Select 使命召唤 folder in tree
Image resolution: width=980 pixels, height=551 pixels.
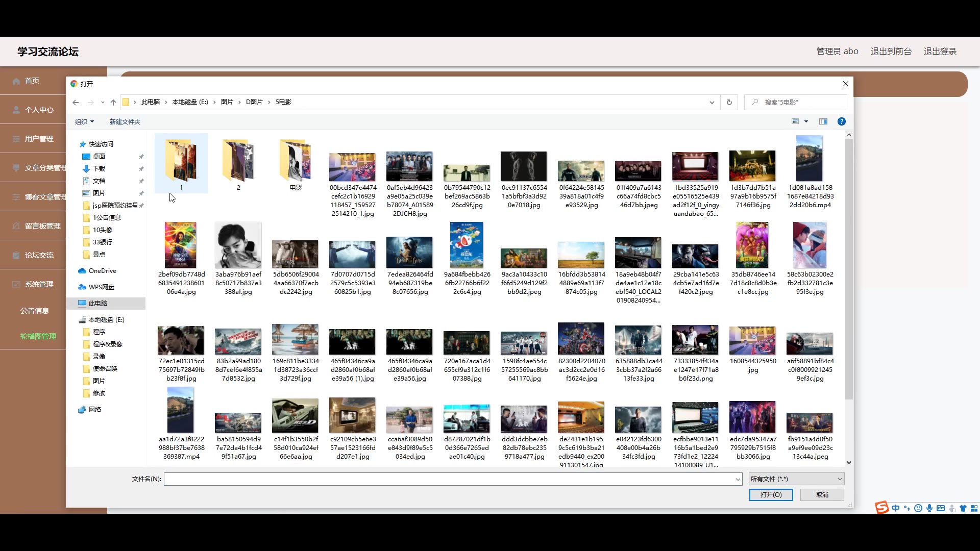tap(105, 369)
